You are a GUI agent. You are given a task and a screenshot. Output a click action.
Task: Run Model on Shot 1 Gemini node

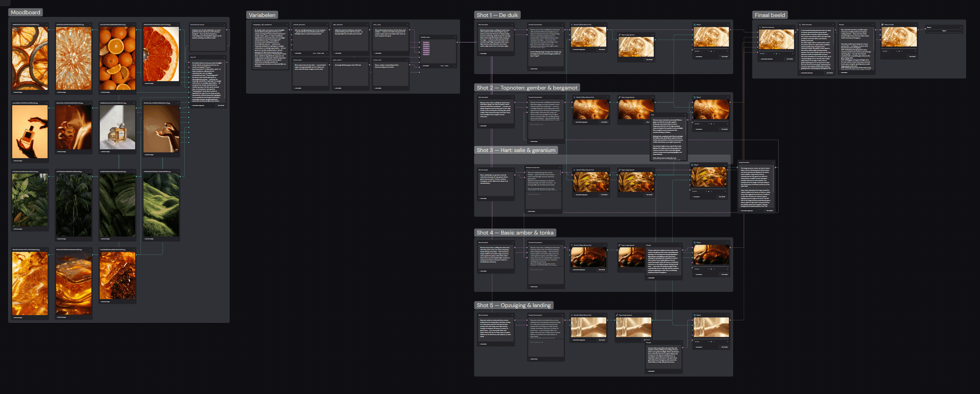(x=601, y=50)
